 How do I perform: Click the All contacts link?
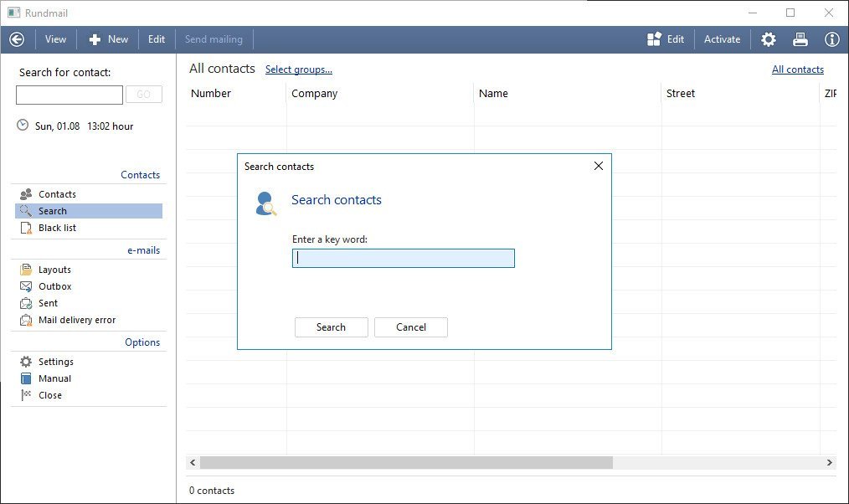tap(797, 69)
